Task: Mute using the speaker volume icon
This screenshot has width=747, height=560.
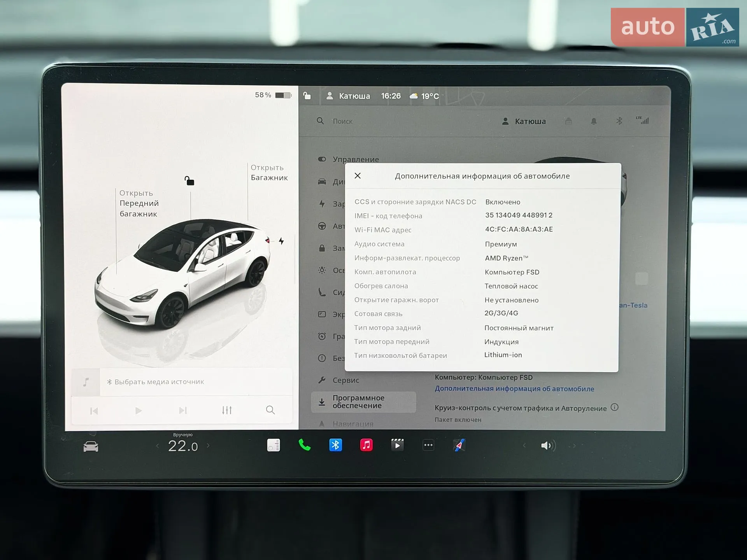Action: coord(548,446)
